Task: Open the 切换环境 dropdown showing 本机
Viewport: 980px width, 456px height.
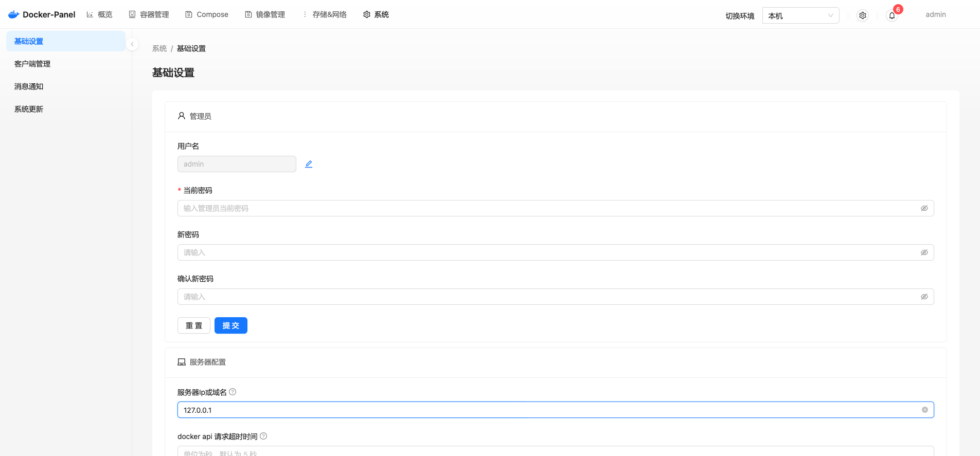Action: pyautogui.click(x=800, y=15)
